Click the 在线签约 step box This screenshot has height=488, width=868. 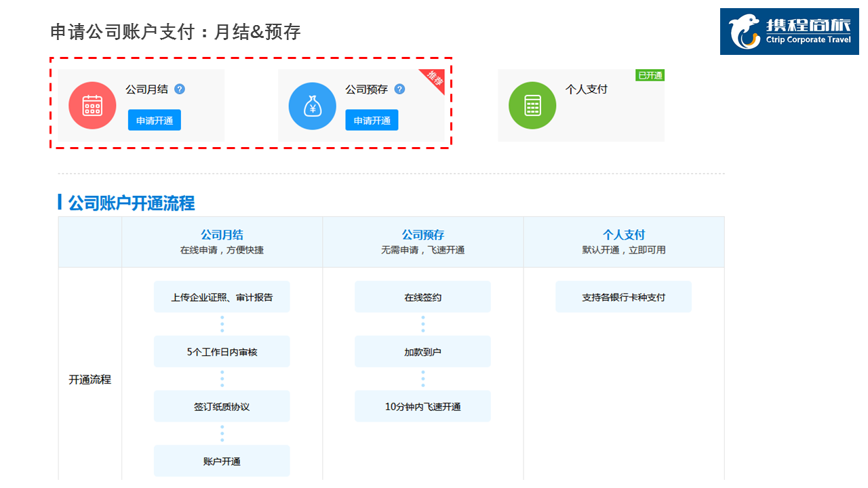coord(422,297)
